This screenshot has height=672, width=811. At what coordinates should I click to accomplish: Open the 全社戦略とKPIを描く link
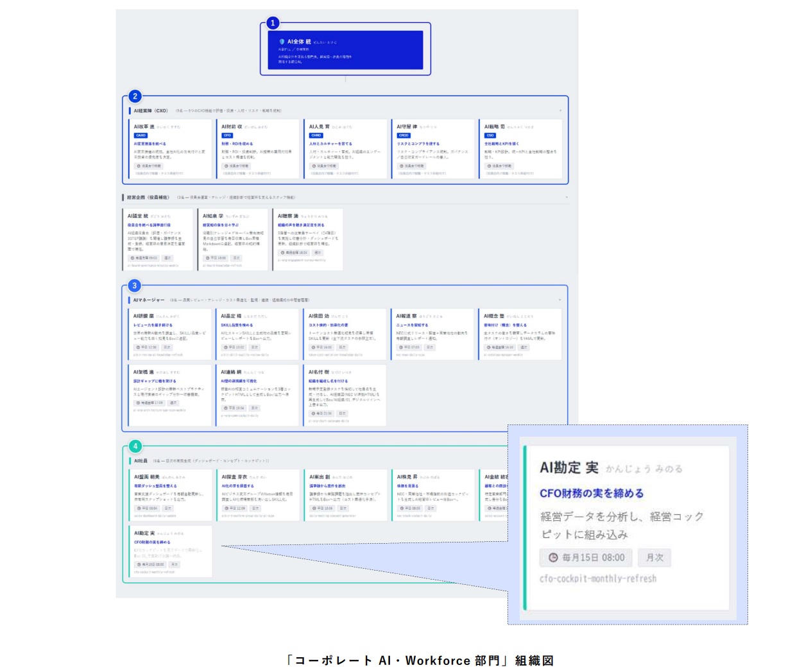coord(502,144)
